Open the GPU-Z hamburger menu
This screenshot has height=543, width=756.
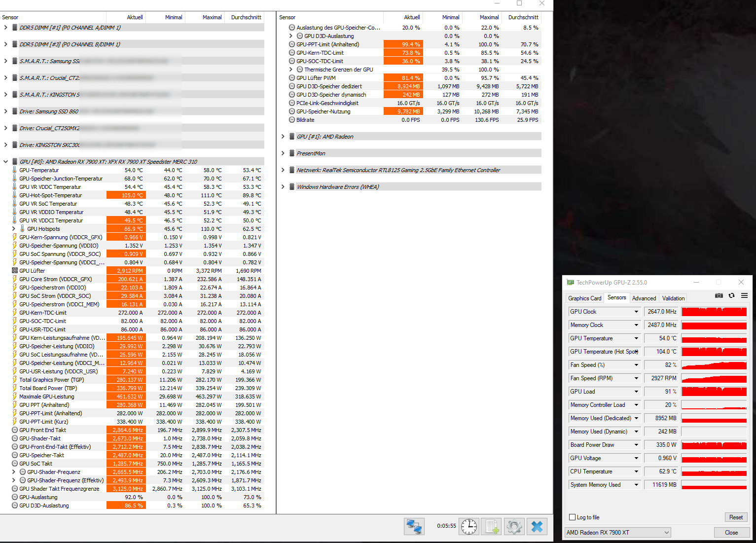click(x=744, y=295)
